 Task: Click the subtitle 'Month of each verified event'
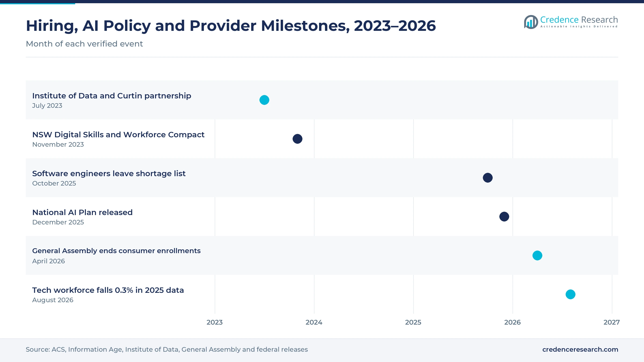[x=84, y=44]
